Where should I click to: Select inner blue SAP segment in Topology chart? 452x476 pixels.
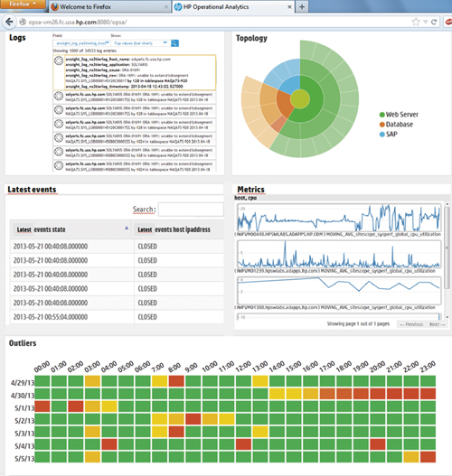(x=291, y=85)
